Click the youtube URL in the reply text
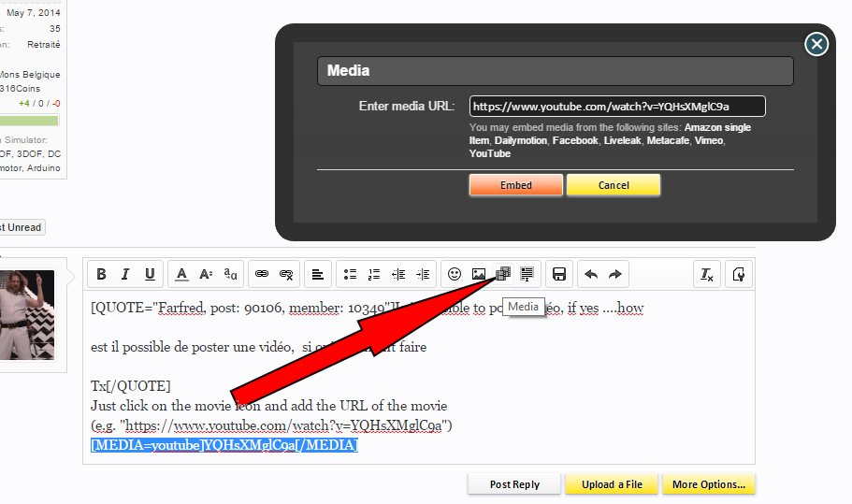 point(283,425)
